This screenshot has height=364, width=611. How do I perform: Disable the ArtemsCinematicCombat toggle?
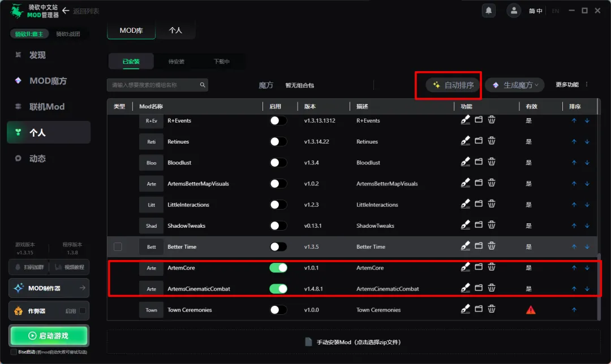point(278,289)
